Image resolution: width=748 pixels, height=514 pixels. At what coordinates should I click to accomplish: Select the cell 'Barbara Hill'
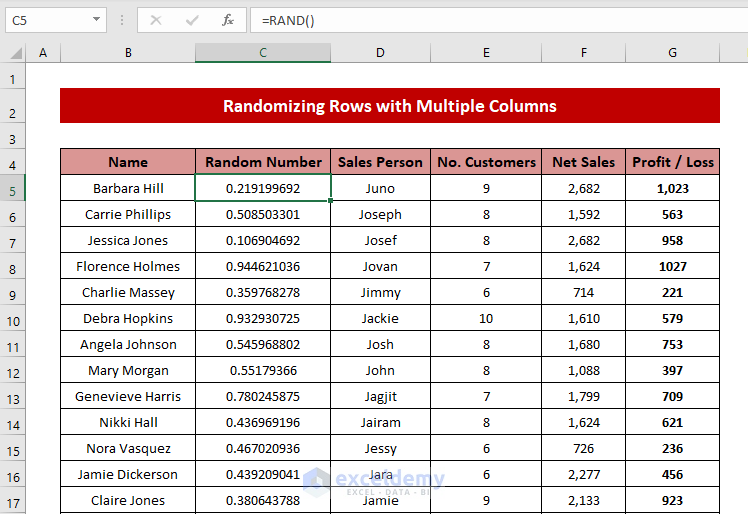128,188
